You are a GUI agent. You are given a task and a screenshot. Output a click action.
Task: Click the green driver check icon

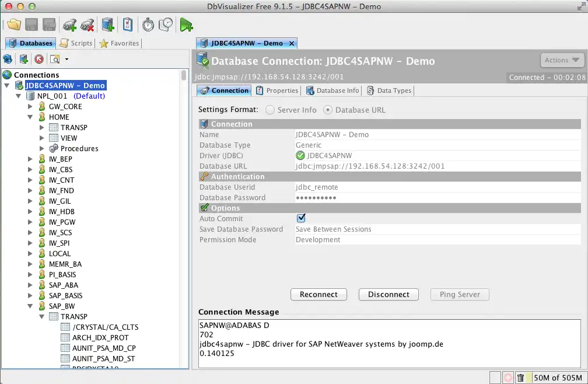pos(300,155)
